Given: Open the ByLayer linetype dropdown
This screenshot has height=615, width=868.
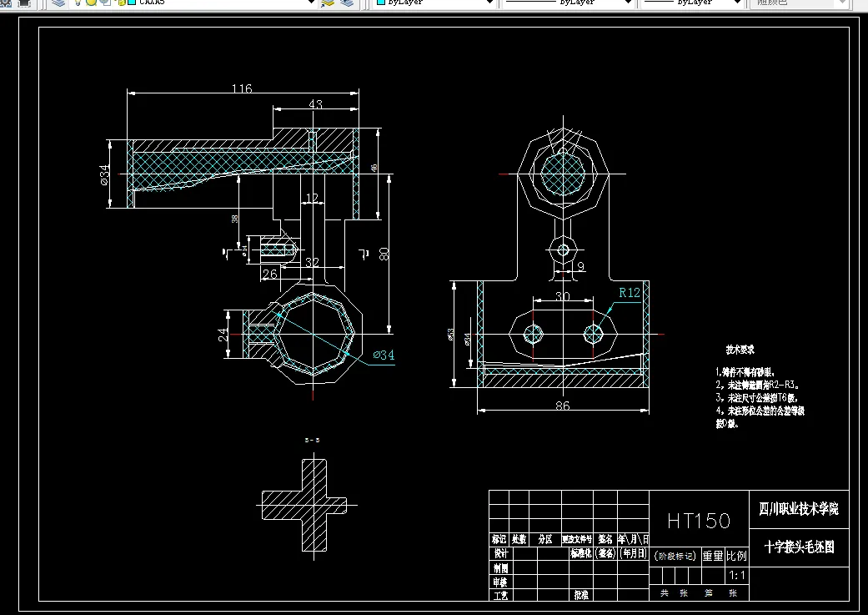Looking at the screenshot, I should coord(629,3).
